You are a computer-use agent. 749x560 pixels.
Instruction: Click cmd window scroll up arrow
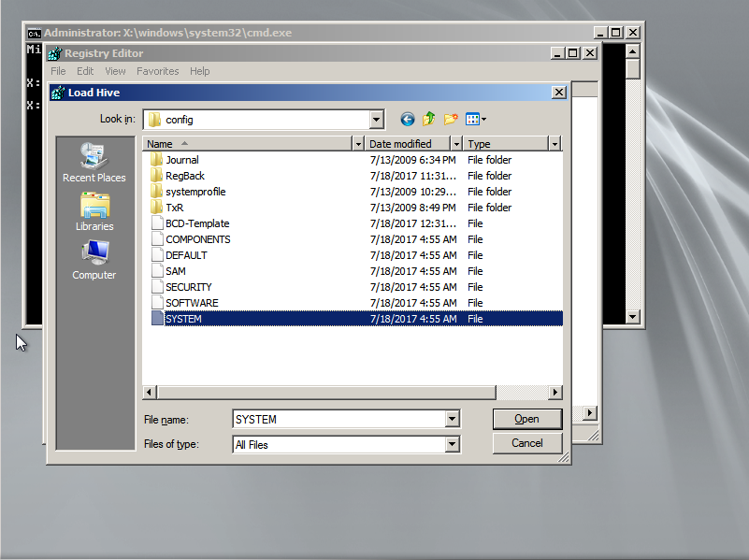[632, 51]
